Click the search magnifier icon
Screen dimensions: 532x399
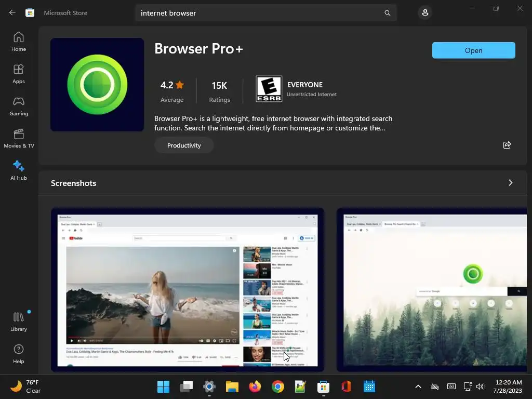(x=387, y=13)
